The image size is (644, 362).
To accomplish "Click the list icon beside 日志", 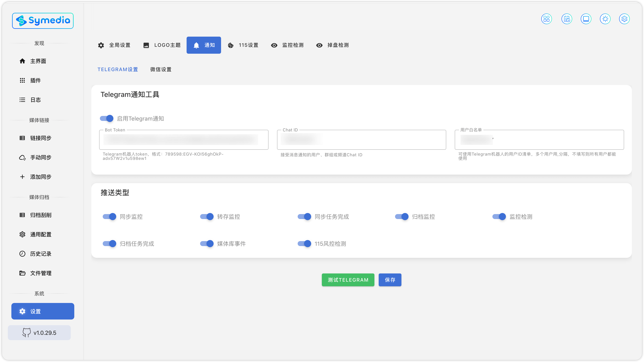I will tap(22, 100).
